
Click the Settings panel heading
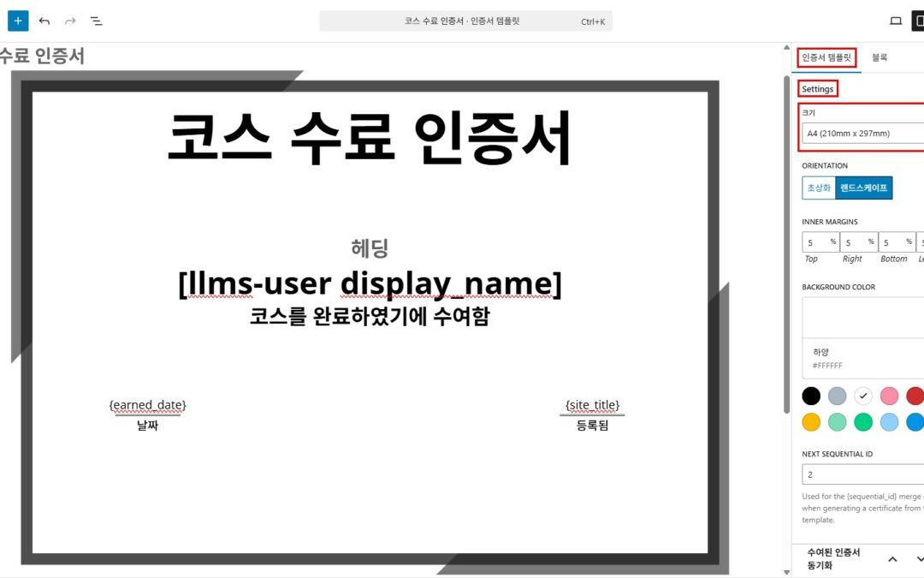click(817, 89)
